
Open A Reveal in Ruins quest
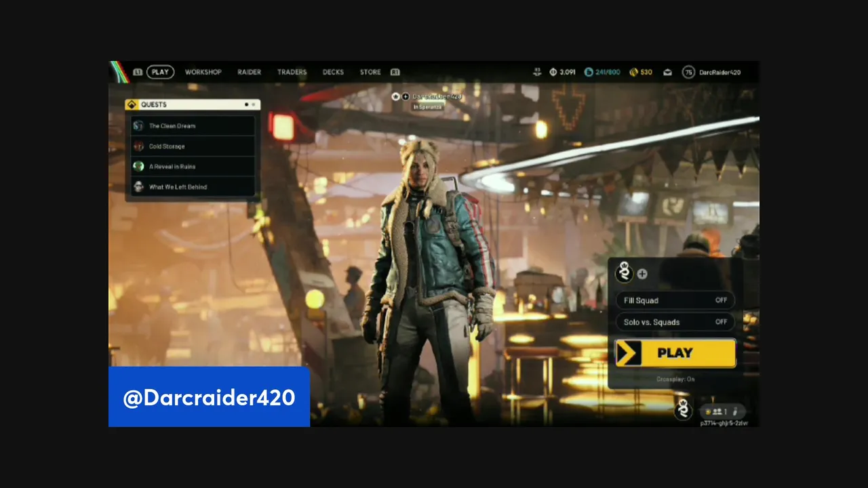[193, 166]
